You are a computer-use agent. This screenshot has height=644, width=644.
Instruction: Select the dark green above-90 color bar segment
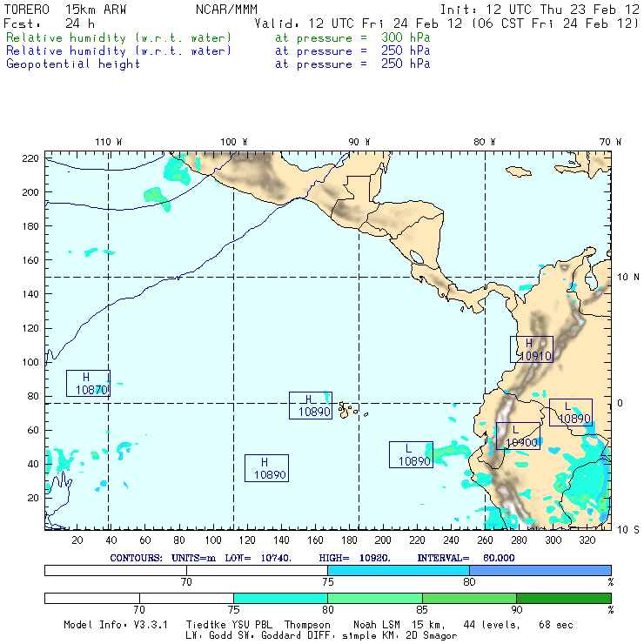click(x=564, y=598)
